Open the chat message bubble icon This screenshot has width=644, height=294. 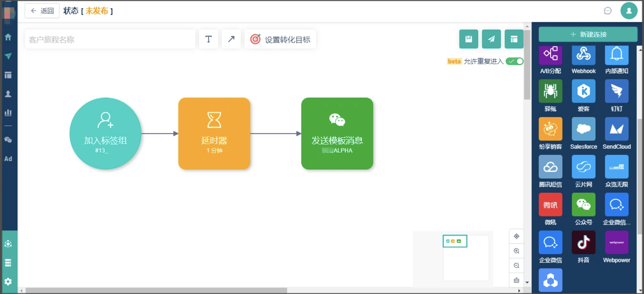[x=608, y=11]
